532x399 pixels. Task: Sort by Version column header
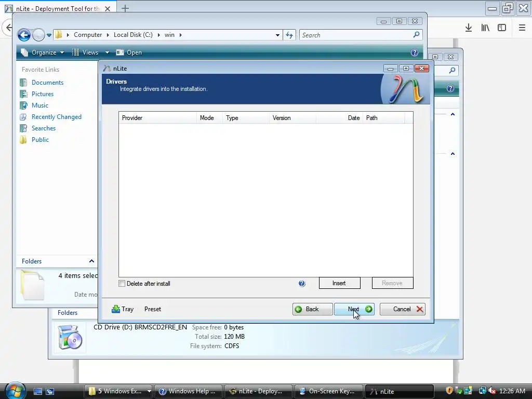[292, 118]
